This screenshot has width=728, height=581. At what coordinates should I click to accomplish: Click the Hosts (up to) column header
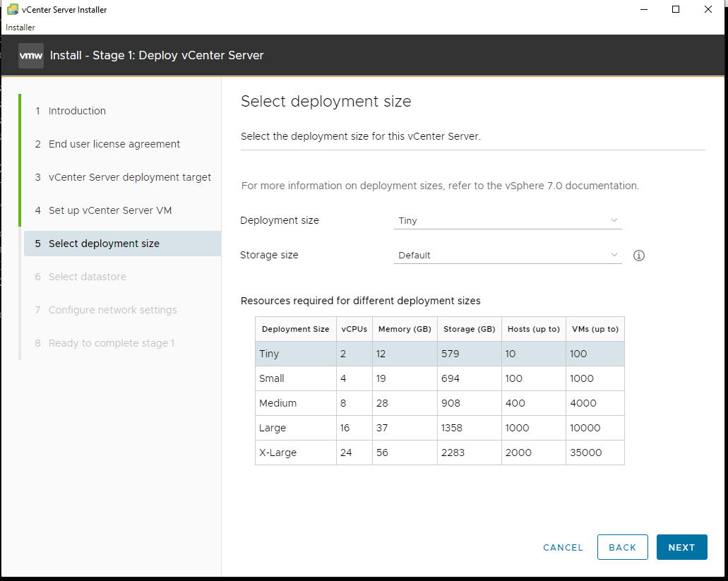534,329
